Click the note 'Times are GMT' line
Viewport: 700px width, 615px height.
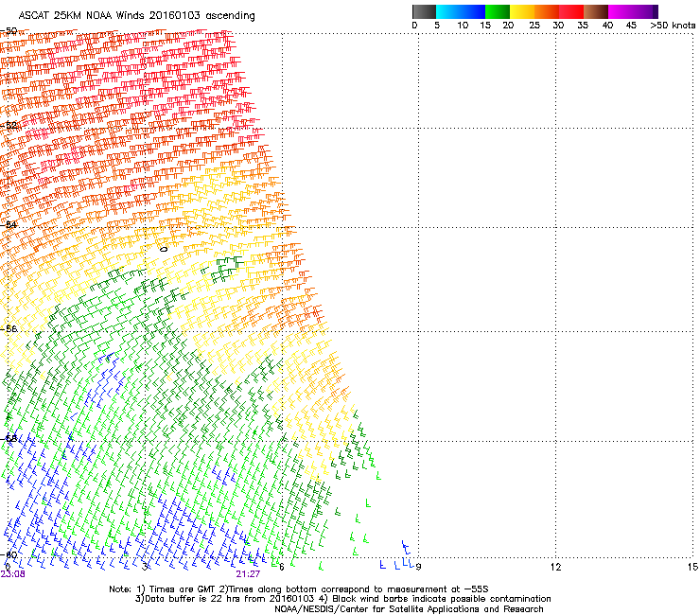coord(299,589)
